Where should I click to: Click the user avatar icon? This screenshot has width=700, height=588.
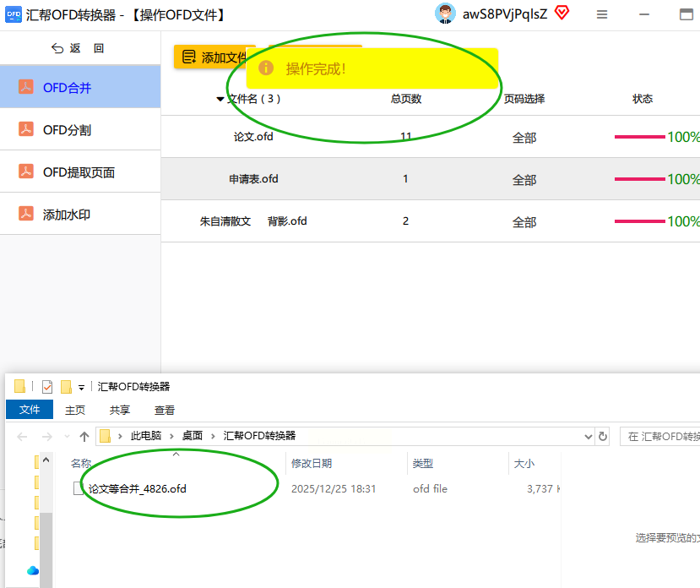point(445,14)
